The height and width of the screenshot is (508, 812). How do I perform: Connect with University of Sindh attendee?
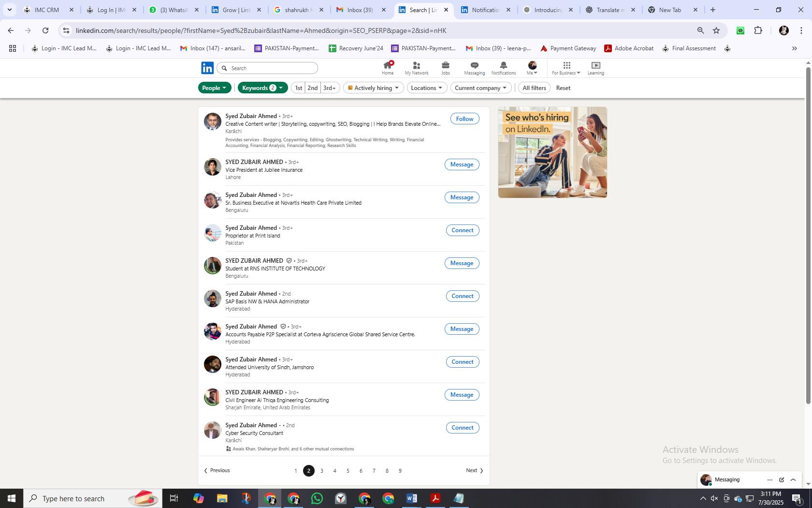(462, 362)
